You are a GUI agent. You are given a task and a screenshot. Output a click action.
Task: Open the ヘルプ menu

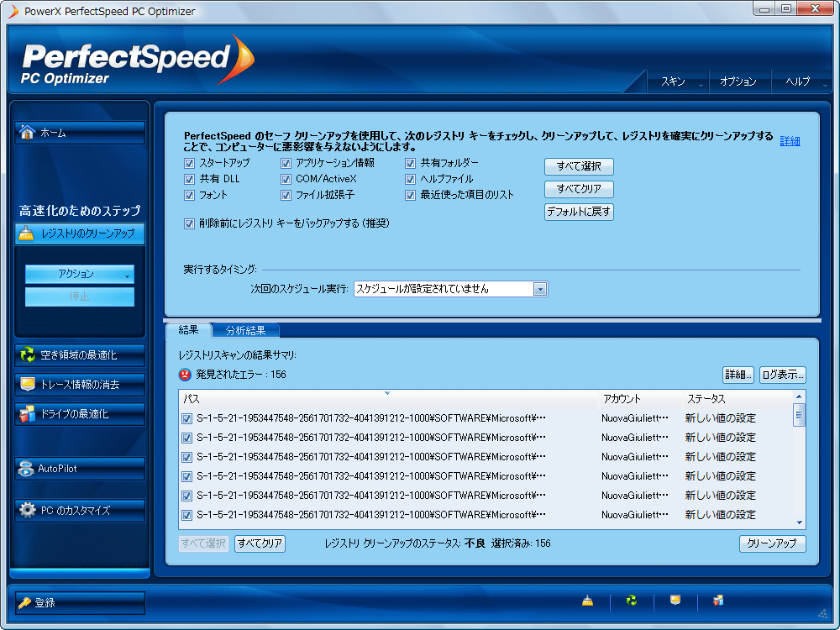[x=801, y=81]
